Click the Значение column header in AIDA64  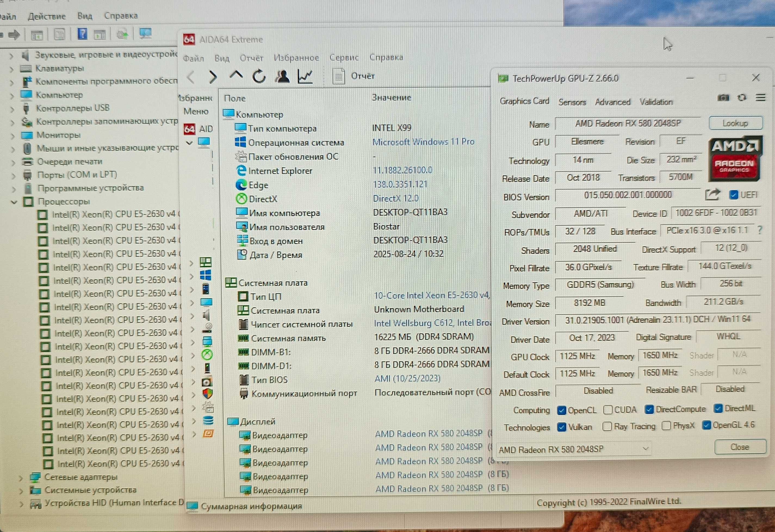point(392,97)
